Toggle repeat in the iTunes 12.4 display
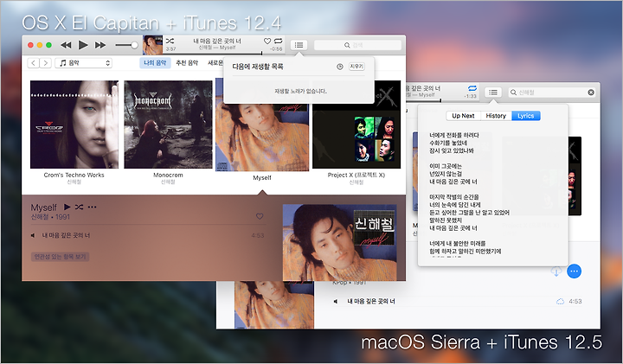Image resolution: width=623 pixels, height=364 pixels. coord(278,41)
